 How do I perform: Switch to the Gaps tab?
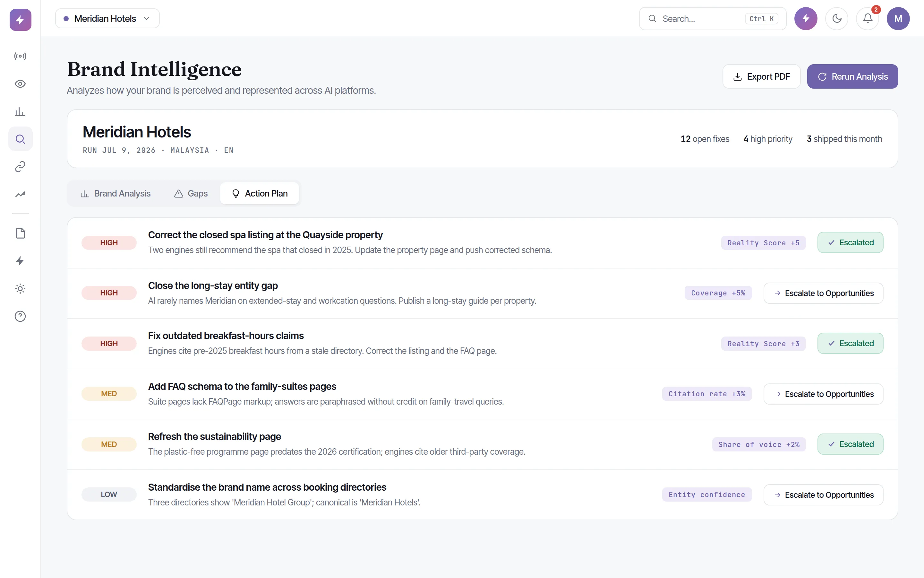click(191, 193)
